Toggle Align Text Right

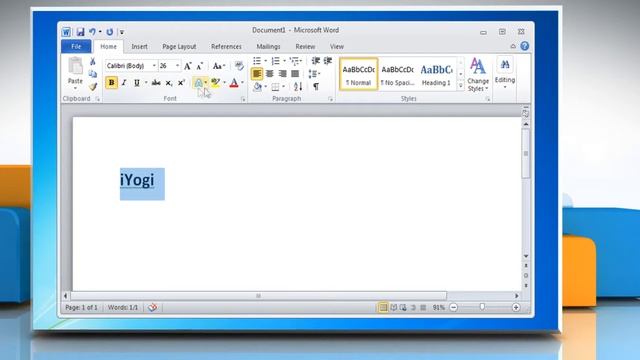tap(282, 74)
